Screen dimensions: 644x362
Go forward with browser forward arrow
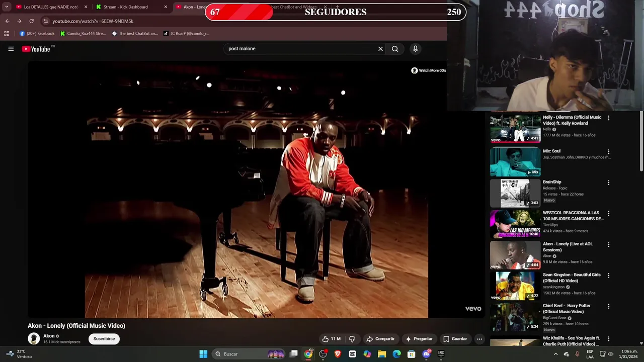[19, 21]
